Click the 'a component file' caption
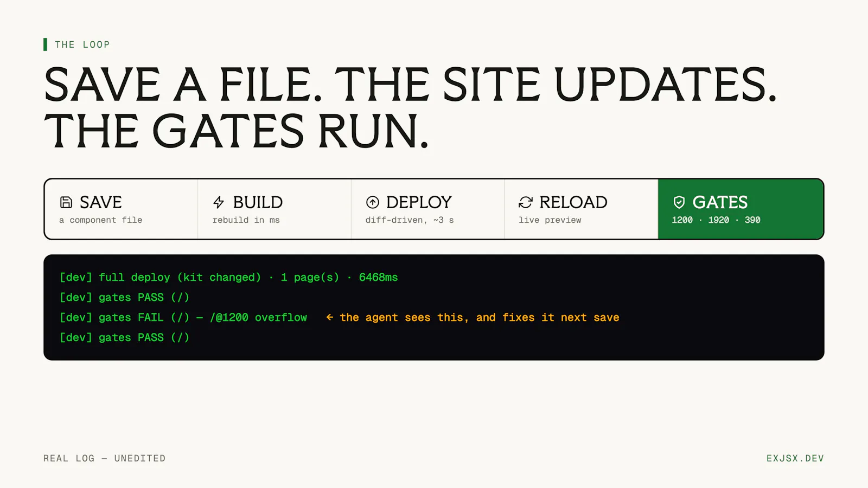Image resolution: width=868 pixels, height=488 pixels. click(x=100, y=220)
